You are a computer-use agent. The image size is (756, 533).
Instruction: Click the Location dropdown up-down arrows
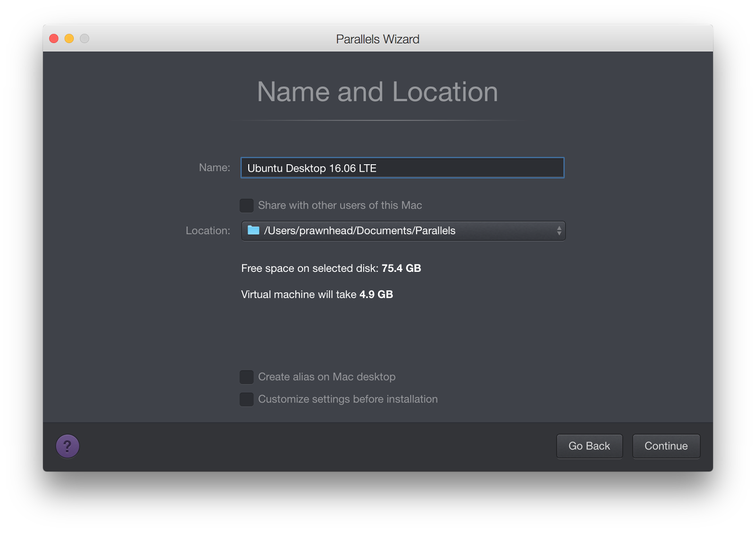[559, 231]
